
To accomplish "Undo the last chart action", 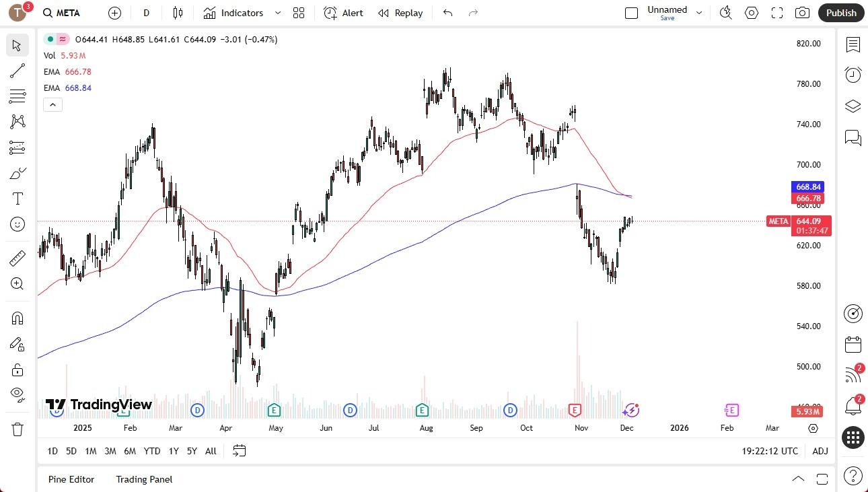I will click(447, 13).
